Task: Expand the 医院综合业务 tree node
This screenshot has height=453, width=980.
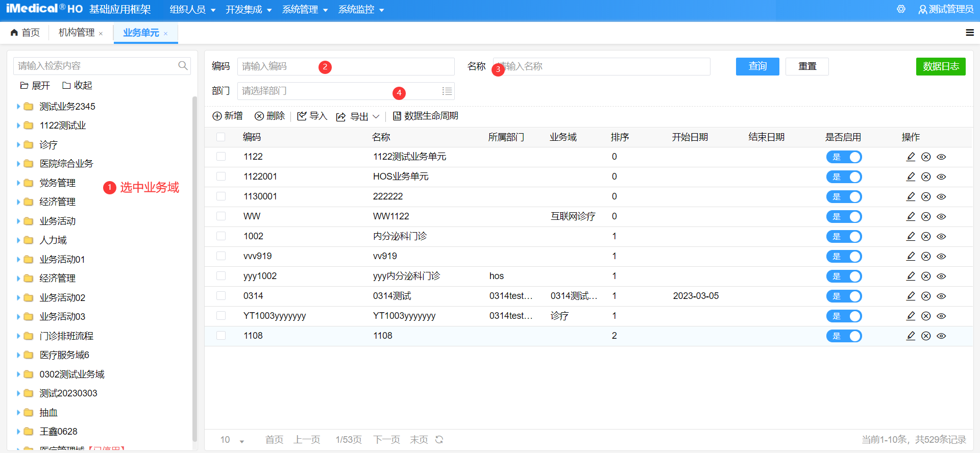Action: coord(18,164)
